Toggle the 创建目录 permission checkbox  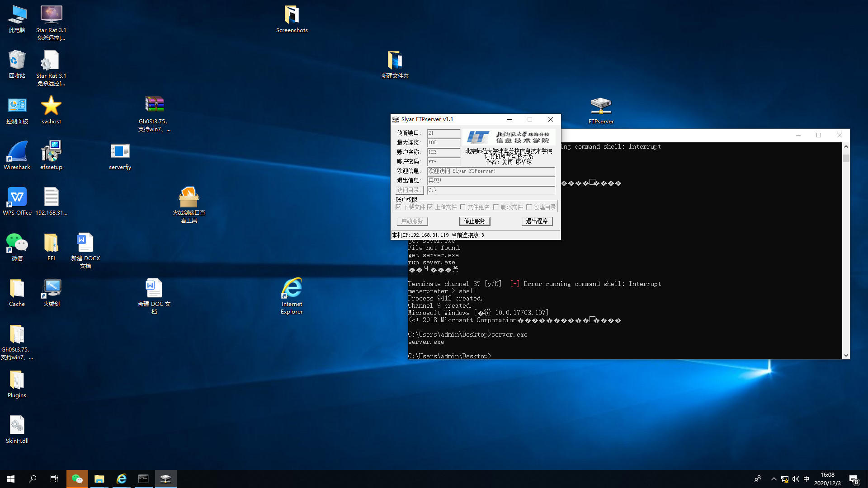click(529, 207)
